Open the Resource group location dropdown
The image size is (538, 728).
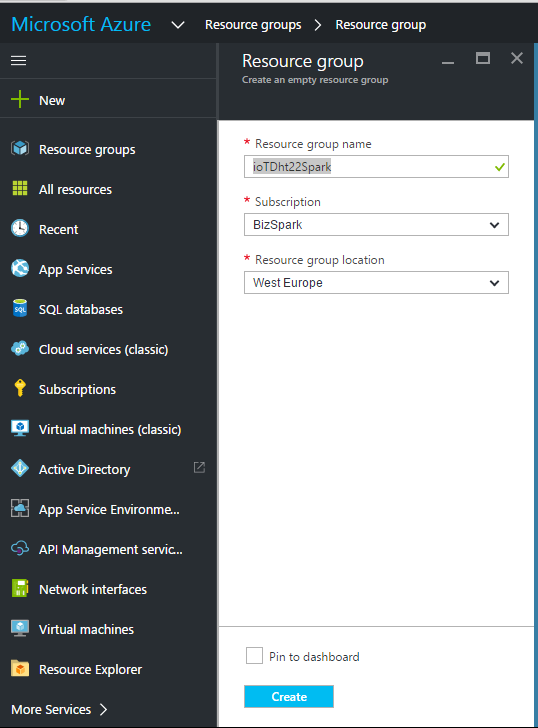[376, 283]
